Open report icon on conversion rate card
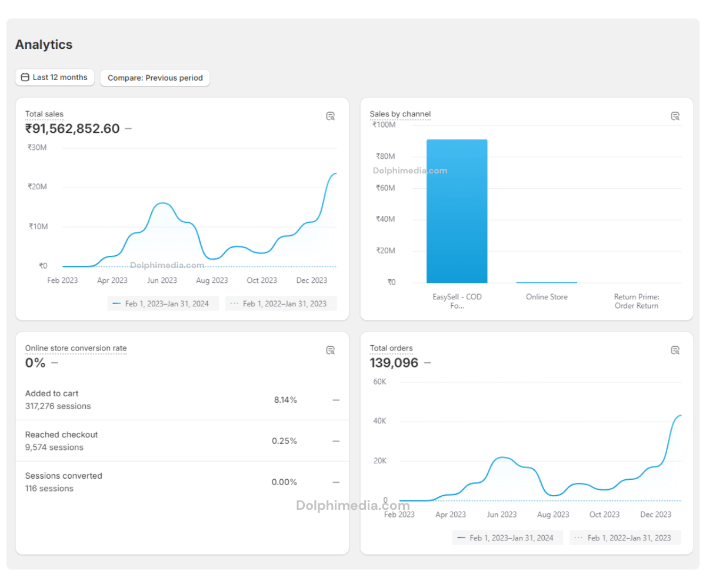 point(331,350)
